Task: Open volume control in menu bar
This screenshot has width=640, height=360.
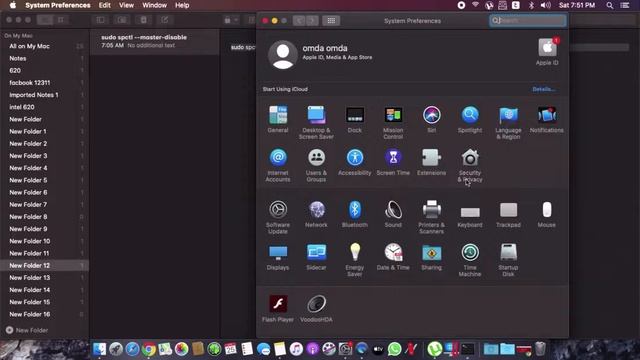Action: tap(545, 5)
